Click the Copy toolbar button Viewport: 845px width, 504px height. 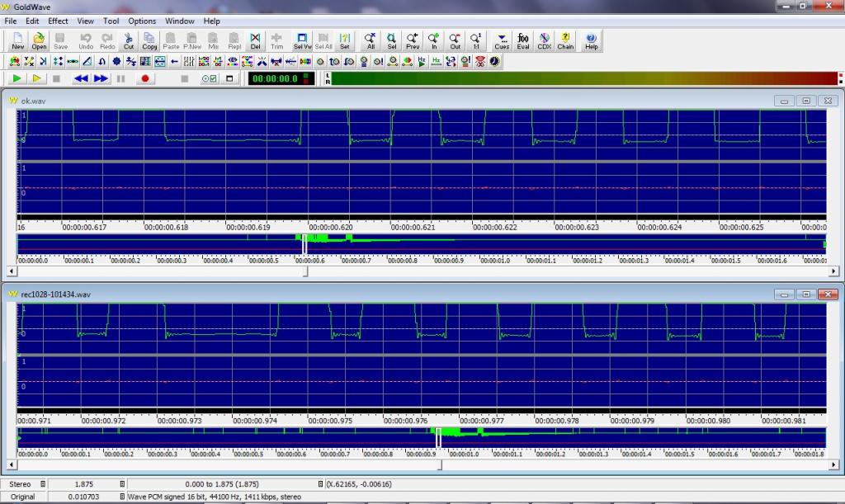pos(149,40)
